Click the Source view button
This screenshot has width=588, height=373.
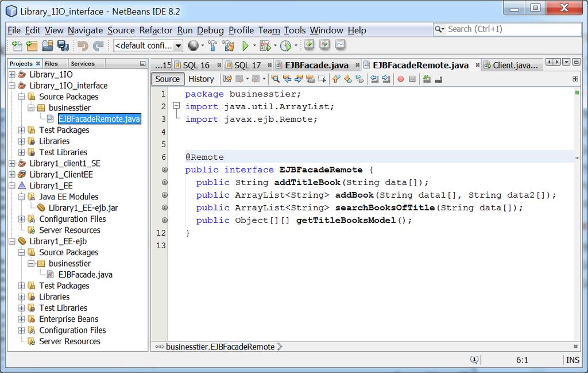pyautogui.click(x=167, y=79)
